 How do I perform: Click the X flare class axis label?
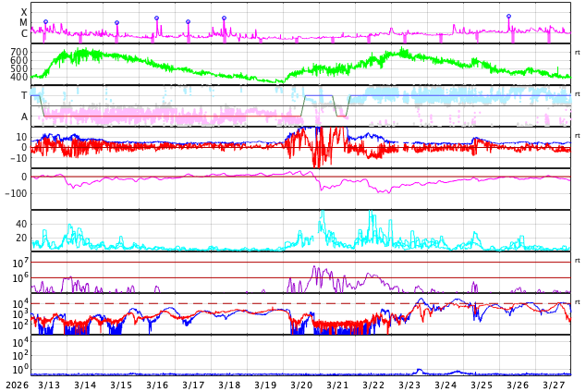24,12
